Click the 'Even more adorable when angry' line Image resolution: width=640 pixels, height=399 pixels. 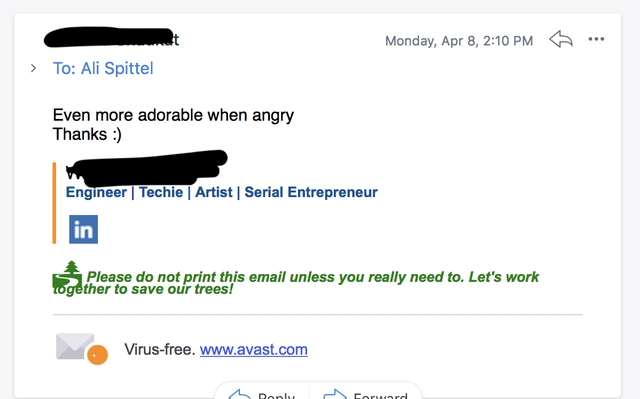pyautogui.click(x=173, y=115)
